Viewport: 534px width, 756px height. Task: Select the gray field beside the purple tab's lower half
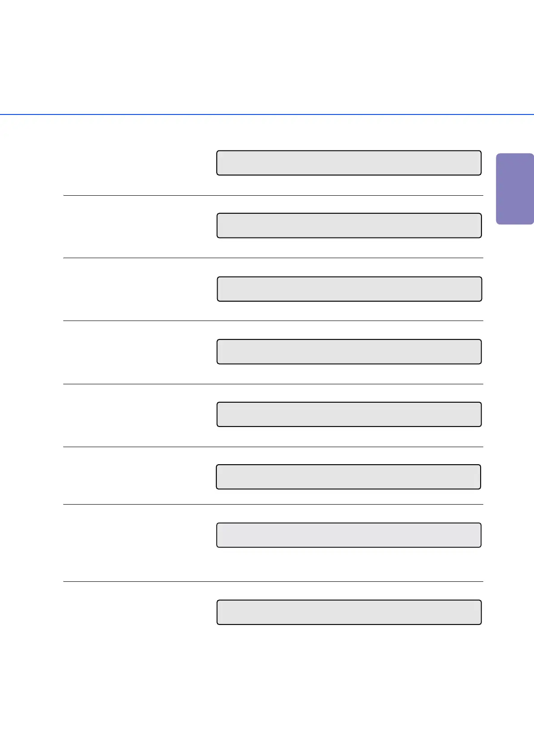[x=349, y=225]
